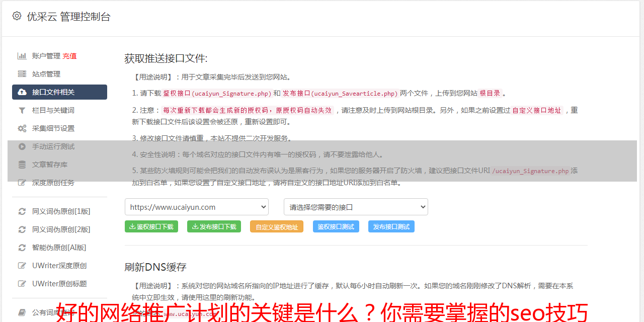Image resolution: width=644 pixels, height=322 pixels.
Task: Click the green 发布接口下载 button
Action: coord(214,226)
